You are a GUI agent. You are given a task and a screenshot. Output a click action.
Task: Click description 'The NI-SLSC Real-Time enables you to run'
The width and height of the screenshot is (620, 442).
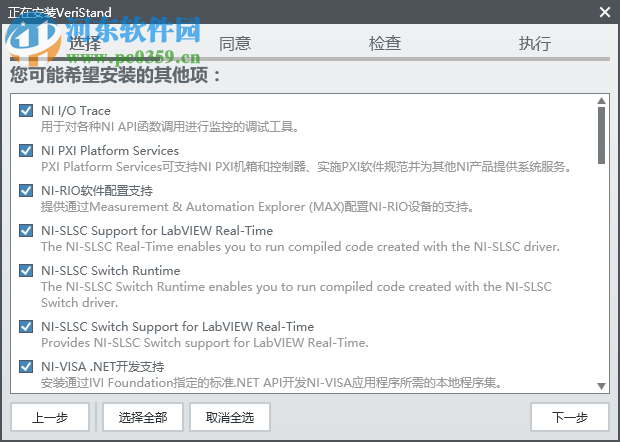(x=301, y=247)
